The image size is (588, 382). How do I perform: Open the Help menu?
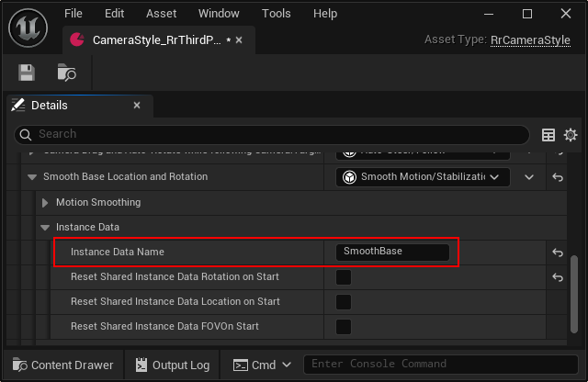325,14
